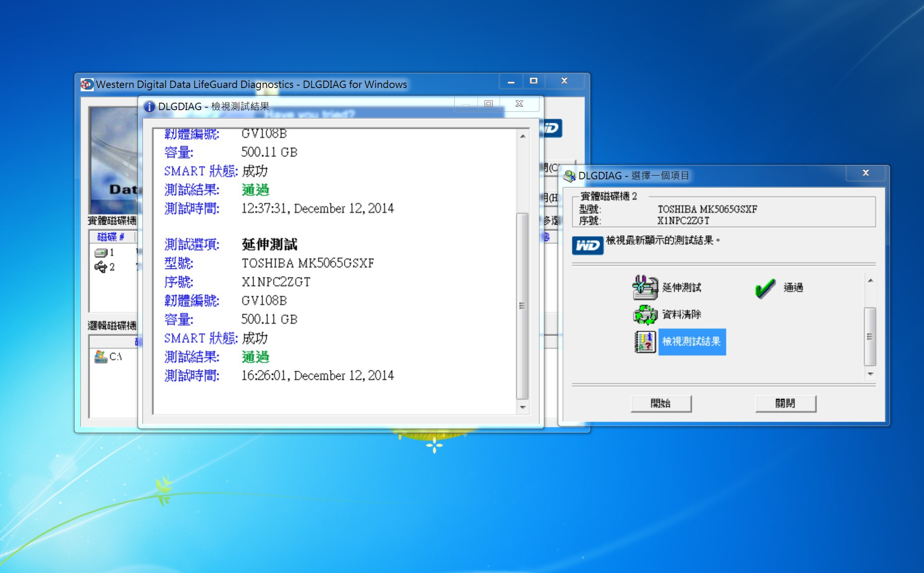Viewport: 924px width, 573px height.
Task: Maximize the 檢視測試結果 results window
Action: tap(488, 103)
